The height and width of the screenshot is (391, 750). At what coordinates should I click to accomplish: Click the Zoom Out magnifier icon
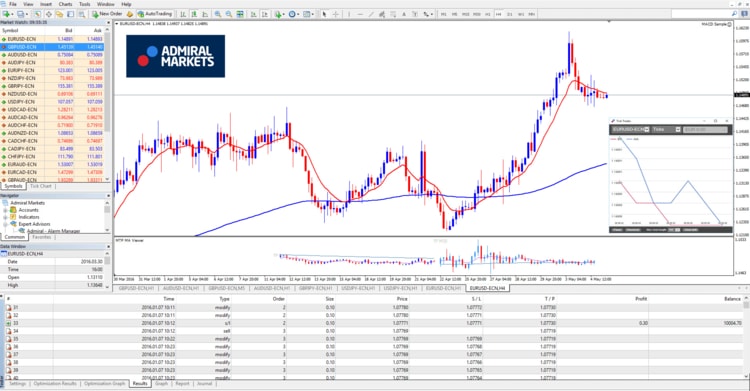point(229,14)
